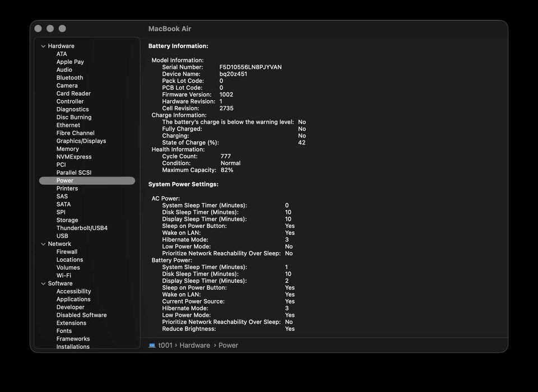
Task: Select Locations under Network
Action: [69, 260]
